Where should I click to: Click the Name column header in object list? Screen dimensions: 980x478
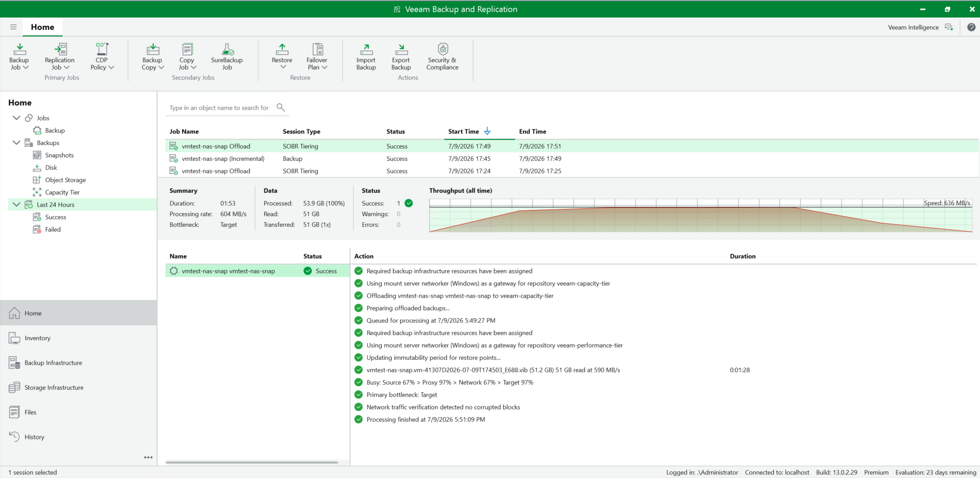(x=178, y=256)
